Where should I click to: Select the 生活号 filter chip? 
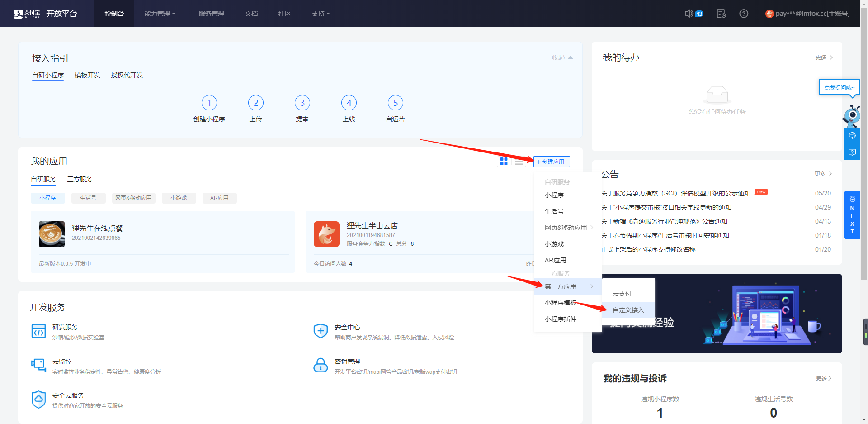[88, 198]
